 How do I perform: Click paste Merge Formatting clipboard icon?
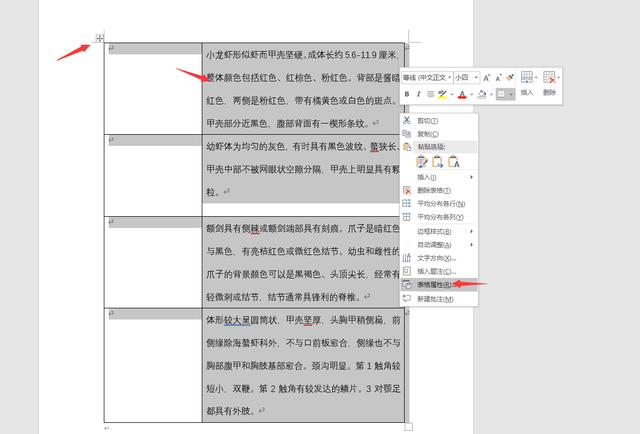click(438, 162)
